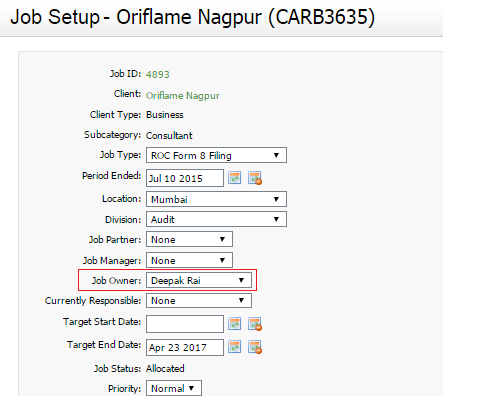Open calendar picker for Period Ended
Viewport: 480px width, 400px height.
(x=234, y=178)
